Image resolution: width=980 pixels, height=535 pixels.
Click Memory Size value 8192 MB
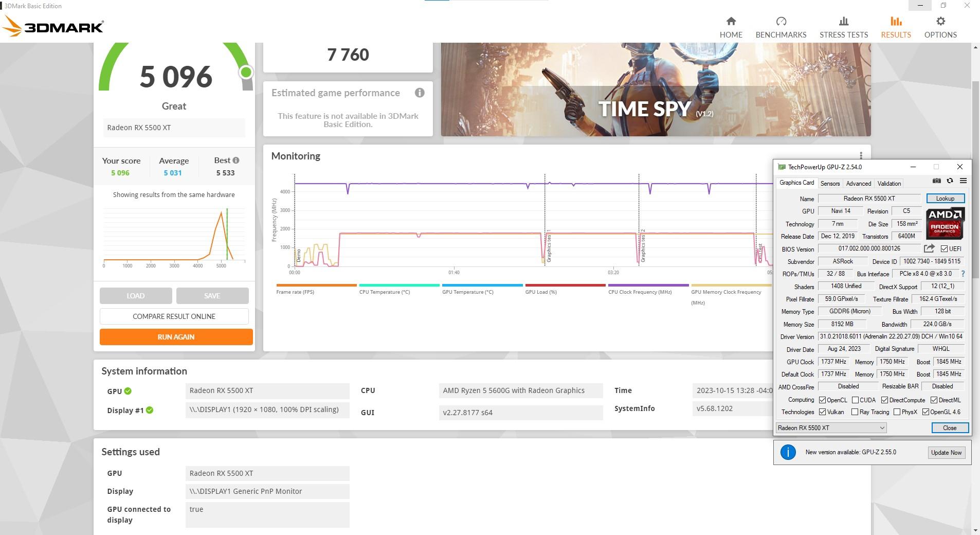tap(842, 324)
